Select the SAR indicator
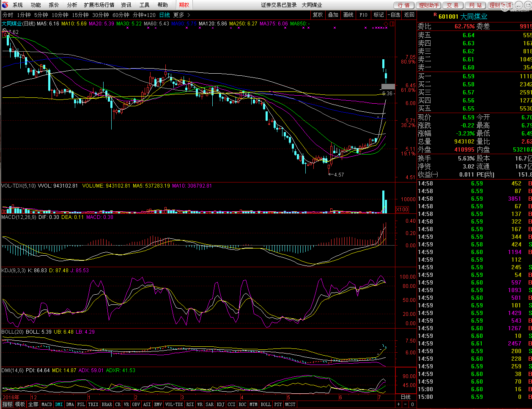The height and width of the screenshot is (409, 532). coord(210,404)
